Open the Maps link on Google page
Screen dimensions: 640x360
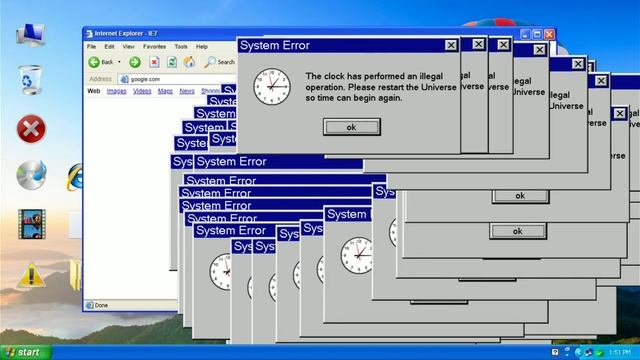click(x=165, y=91)
